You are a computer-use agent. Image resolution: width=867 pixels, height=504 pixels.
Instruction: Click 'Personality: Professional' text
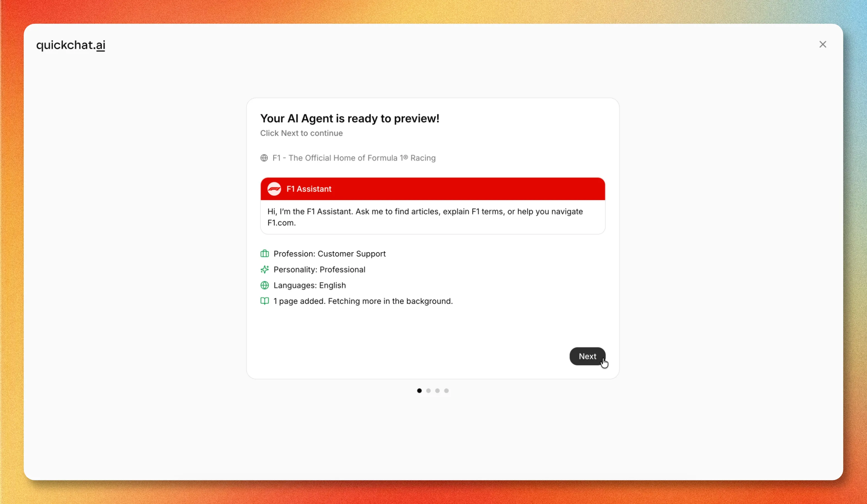click(319, 270)
